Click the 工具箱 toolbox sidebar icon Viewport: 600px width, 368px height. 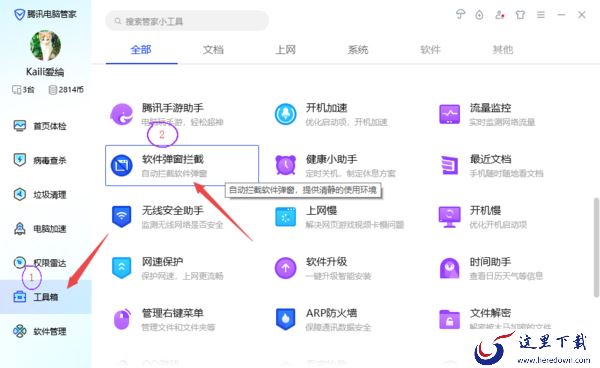click(x=20, y=296)
